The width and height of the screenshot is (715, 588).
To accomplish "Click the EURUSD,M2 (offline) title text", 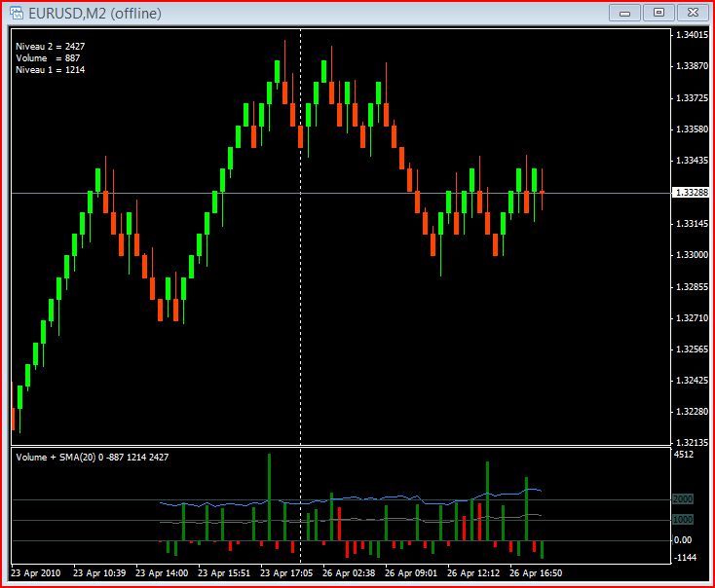I will (94, 14).
